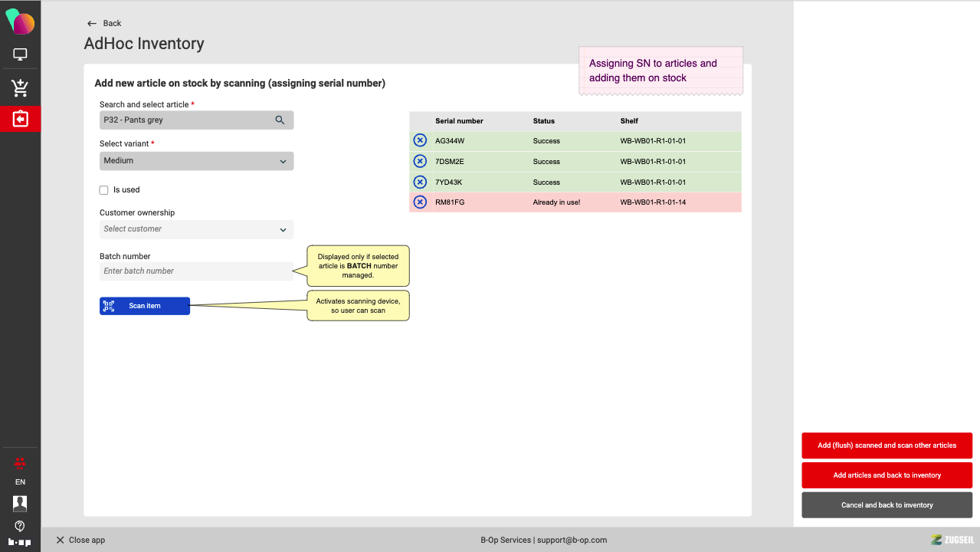
Task: Select the red inventory return sidebar icon
Action: pos(20,119)
